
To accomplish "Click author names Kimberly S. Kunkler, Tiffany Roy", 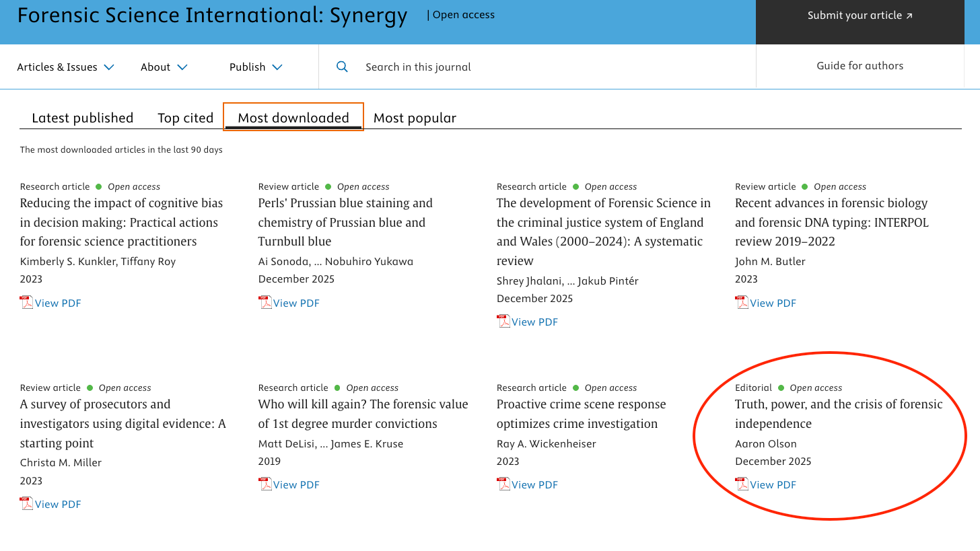I will pos(98,261).
